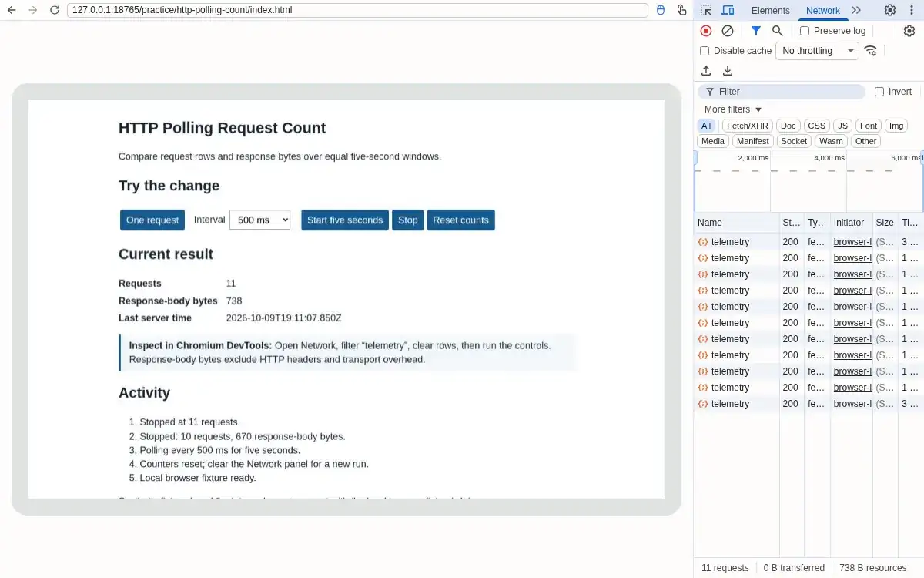This screenshot has width=924, height=578.
Task: Open the DevTools three-dot customize menu
Action: coord(912,10)
